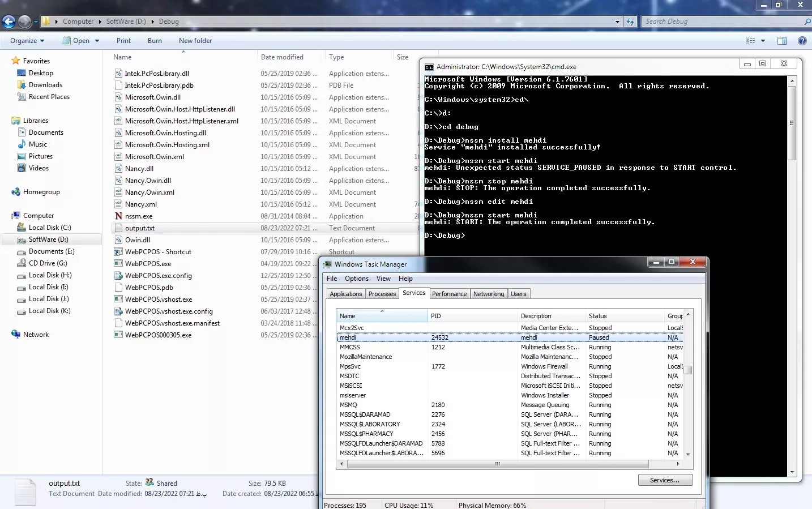The image size is (812, 509).
Task: Sort files by Date modified column
Action: (x=291, y=57)
